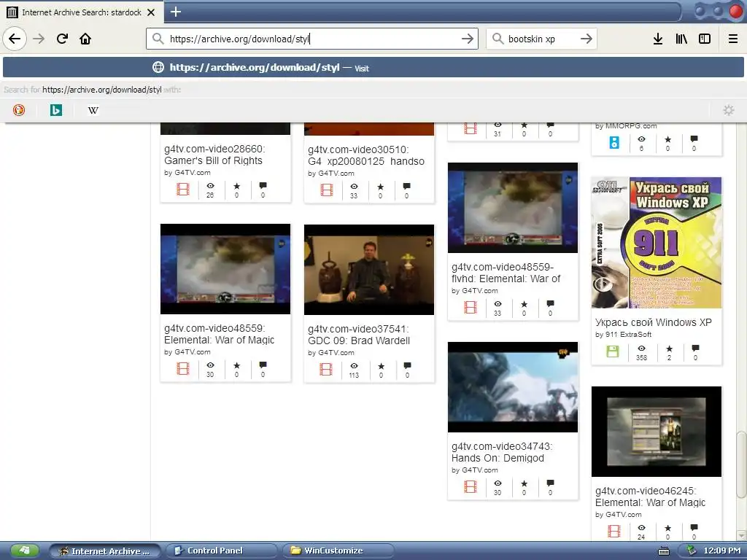This screenshot has height=560, width=747.
Task: Click reviews comment icon under Hands On: Demigod
Action: point(550,483)
